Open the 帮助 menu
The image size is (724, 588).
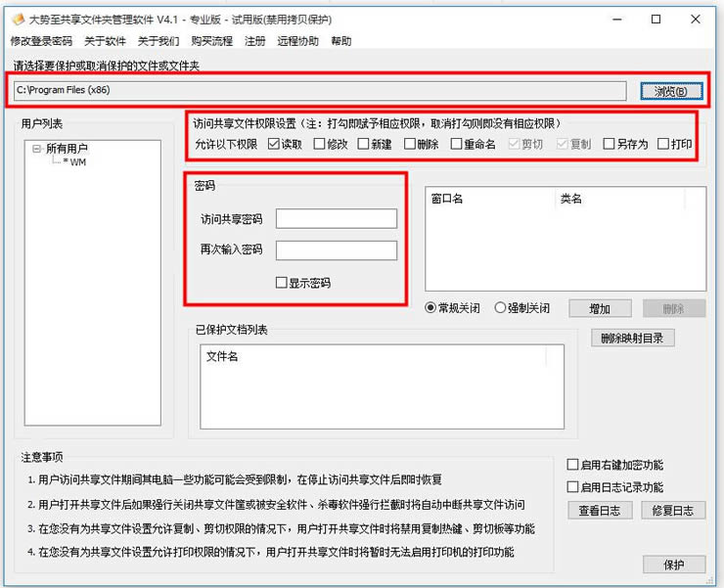point(341,41)
